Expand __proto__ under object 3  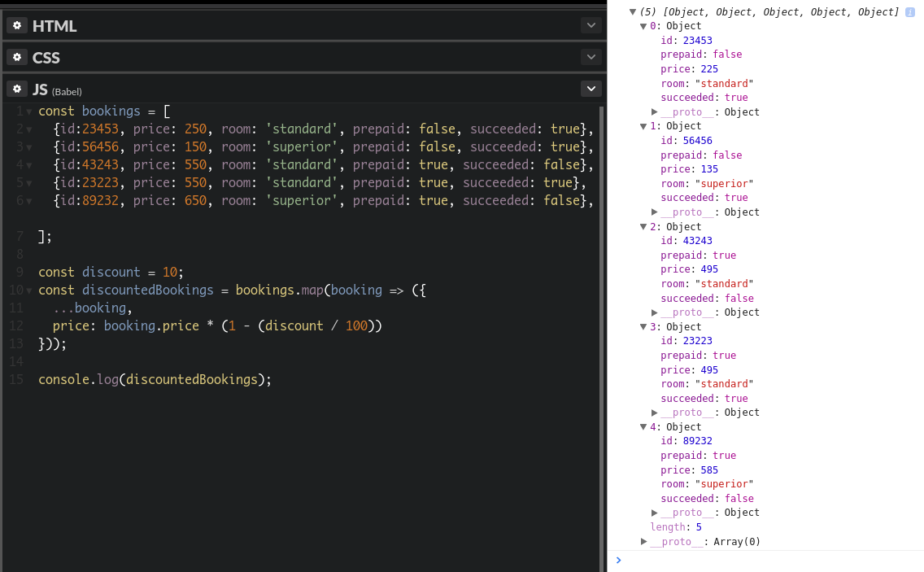pyautogui.click(x=654, y=413)
